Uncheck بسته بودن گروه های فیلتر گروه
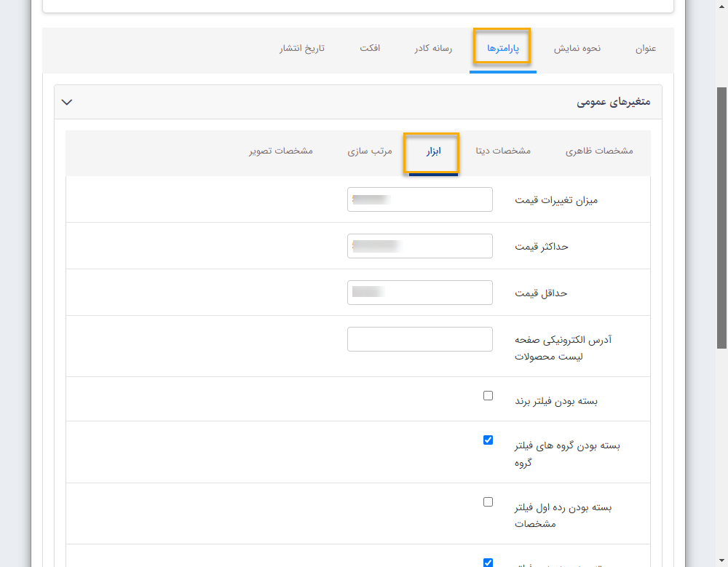The height and width of the screenshot is (567, 728). tap(488, 440)
